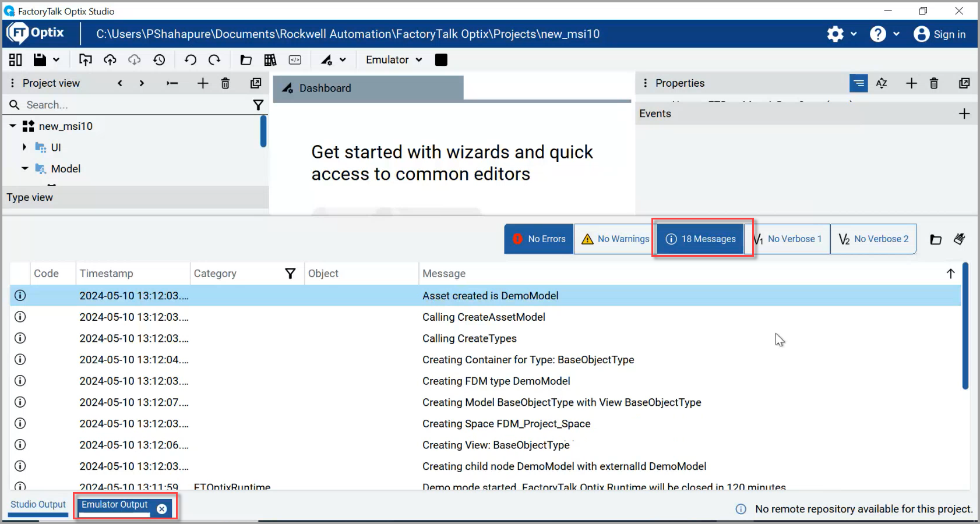The height and width of the screenshot is (524, 980).
Task: Open Project view panel options menu
Action: 12,83
